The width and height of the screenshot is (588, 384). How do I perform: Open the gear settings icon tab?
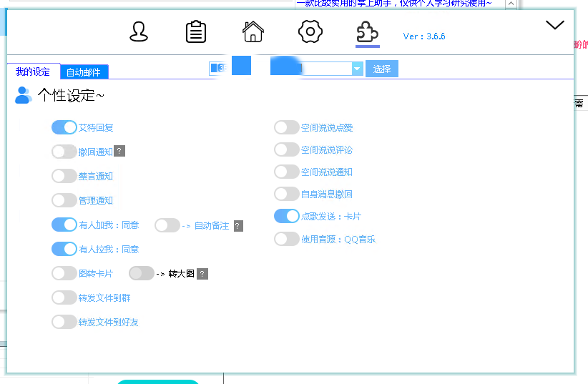310,31
